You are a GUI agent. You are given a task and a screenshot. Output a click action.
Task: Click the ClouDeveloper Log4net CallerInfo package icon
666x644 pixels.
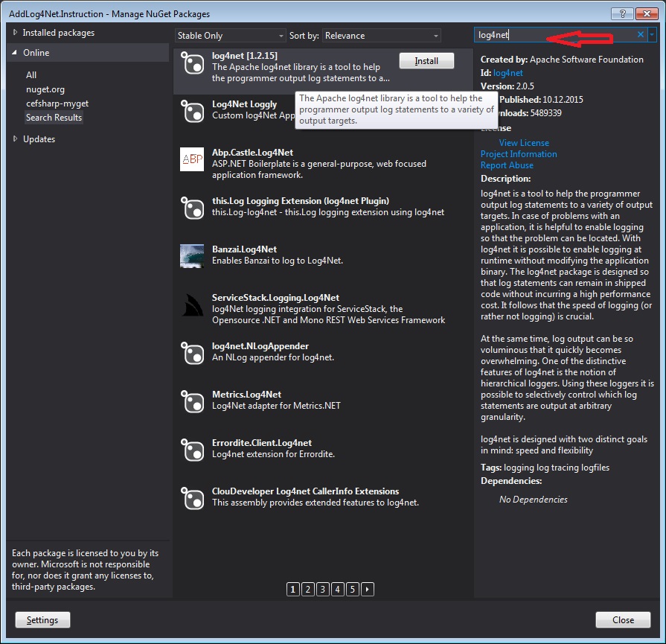coord(192,499)
